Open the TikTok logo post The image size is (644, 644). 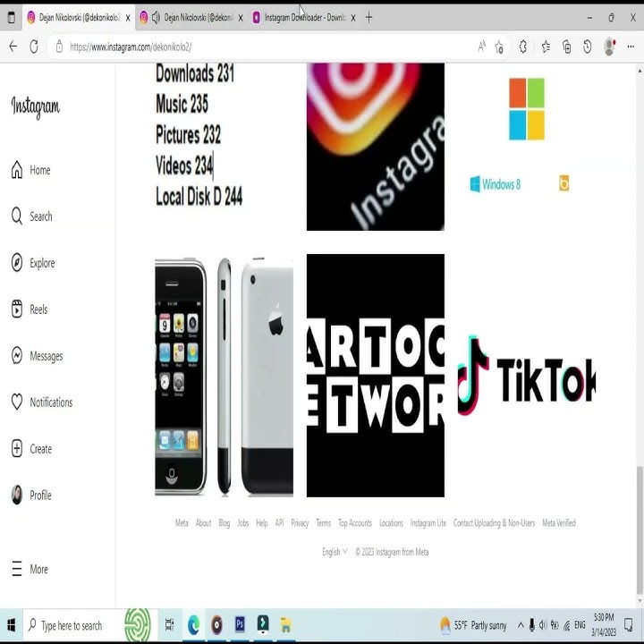[x=527, y=376]
